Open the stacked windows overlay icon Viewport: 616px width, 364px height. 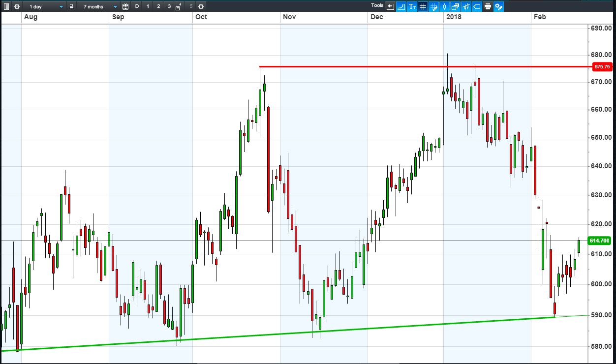click(455, 6)
